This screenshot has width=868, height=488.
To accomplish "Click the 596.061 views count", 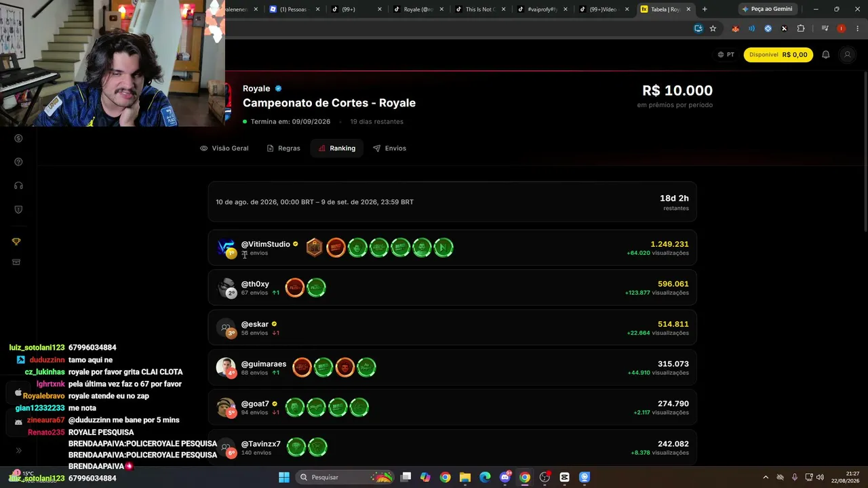I will [x=673, y=284].
